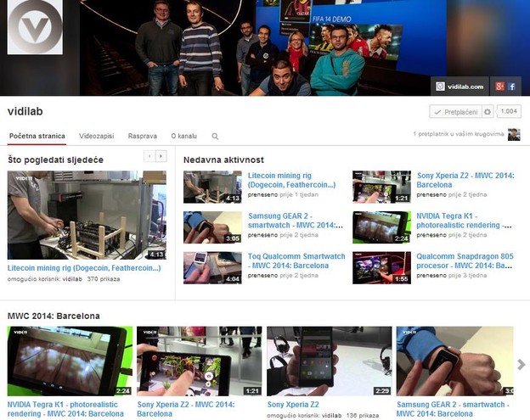
Task: Open the vidilab.com website link
Action: pyautogui.click(x=460, y=87)
